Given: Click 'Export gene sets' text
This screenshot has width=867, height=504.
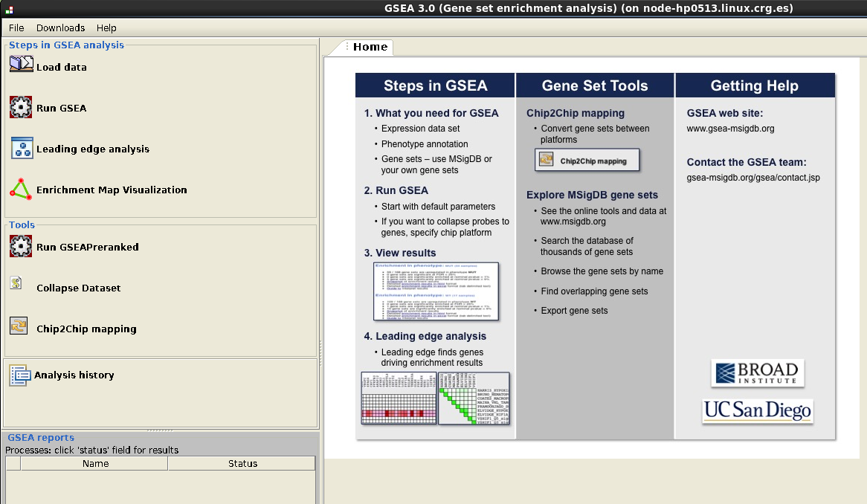Looking at the screenshot, I should [x=574, y=311].
